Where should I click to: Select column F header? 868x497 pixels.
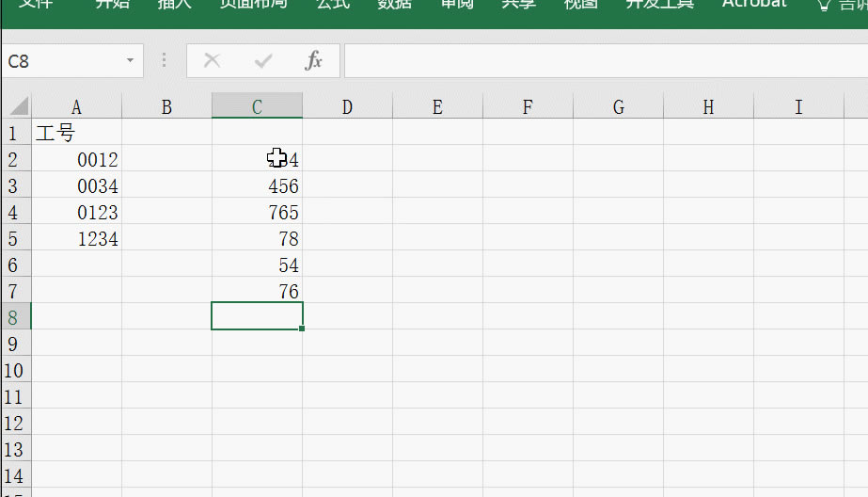528,106
